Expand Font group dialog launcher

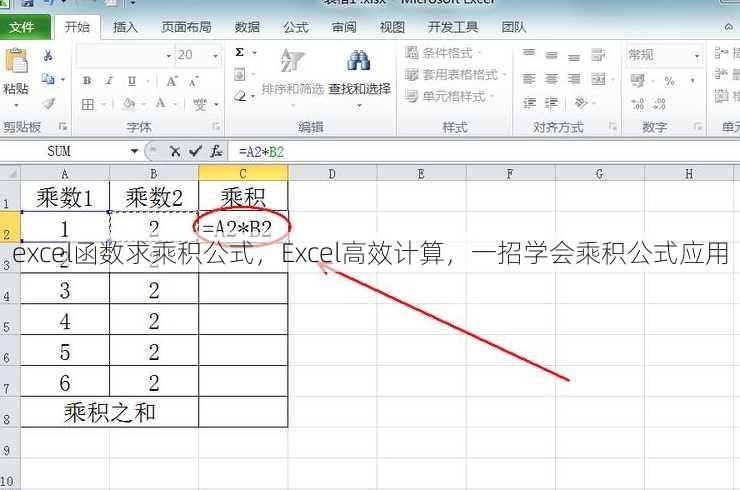pos(216,127)
